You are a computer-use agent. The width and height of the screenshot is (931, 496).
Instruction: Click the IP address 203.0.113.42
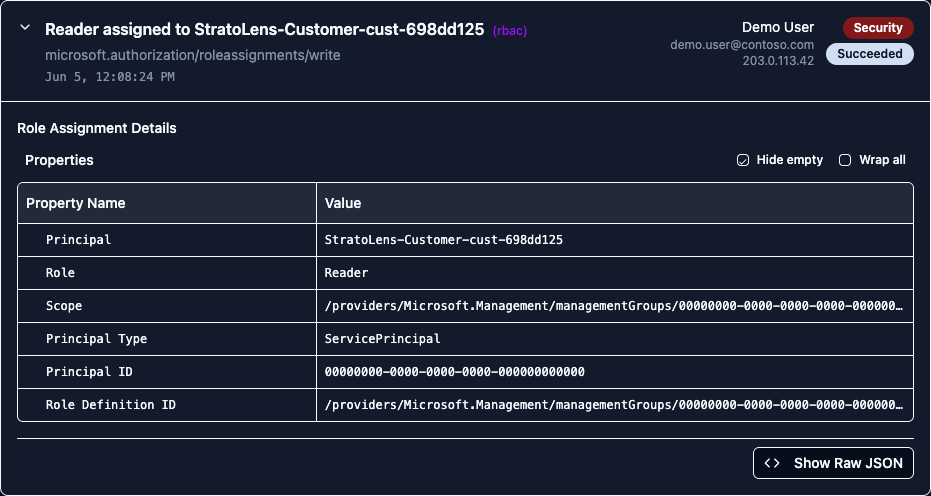[778, 61]
